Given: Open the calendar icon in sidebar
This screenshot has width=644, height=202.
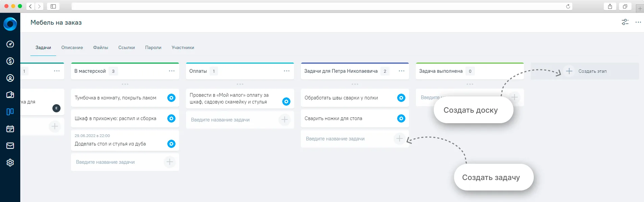Looking at the screenshot, I should [x=10, y=129].
